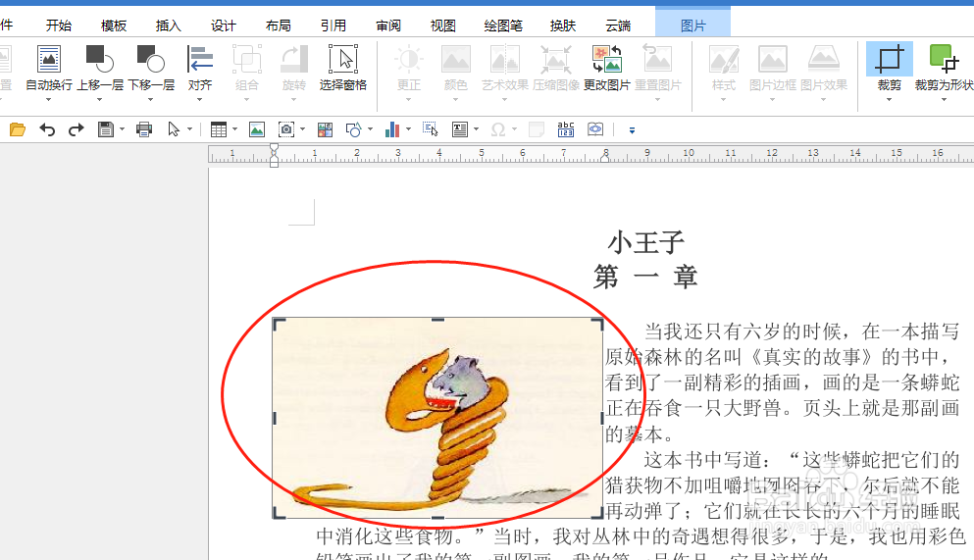Click the insert text box icon
974x560 pixels.
(460, 129)
